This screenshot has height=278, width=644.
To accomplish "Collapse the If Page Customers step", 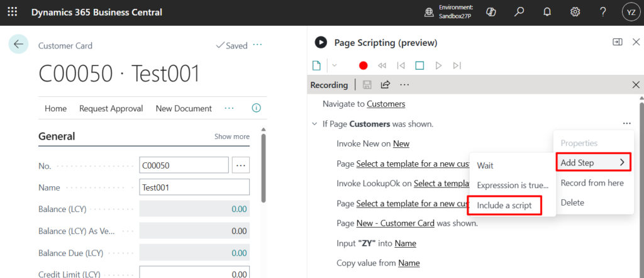I will point(314,124).
